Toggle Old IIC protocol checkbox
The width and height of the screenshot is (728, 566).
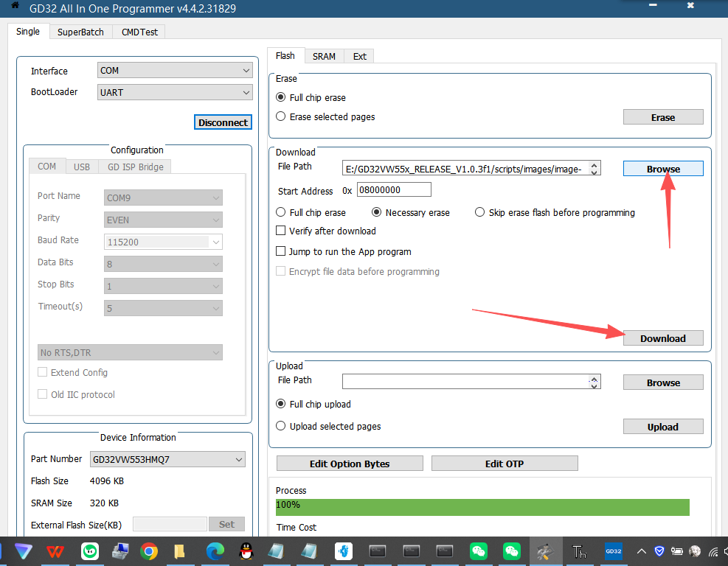click(42, 394)
